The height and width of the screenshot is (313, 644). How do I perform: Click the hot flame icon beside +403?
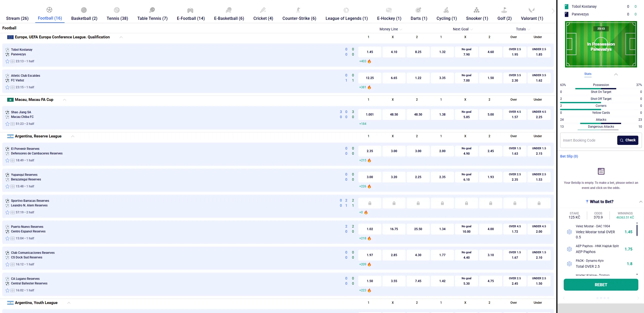point(369,61)
